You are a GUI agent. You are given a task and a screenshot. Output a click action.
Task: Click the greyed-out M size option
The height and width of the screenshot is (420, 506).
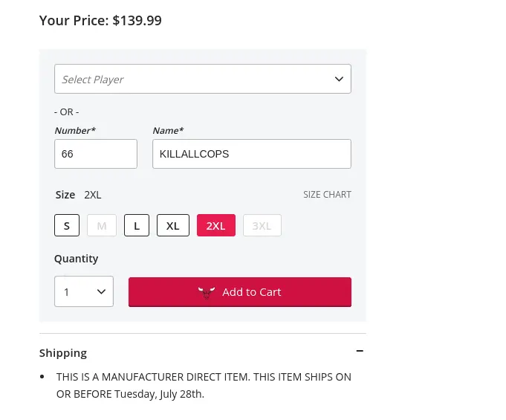(102, 225)
